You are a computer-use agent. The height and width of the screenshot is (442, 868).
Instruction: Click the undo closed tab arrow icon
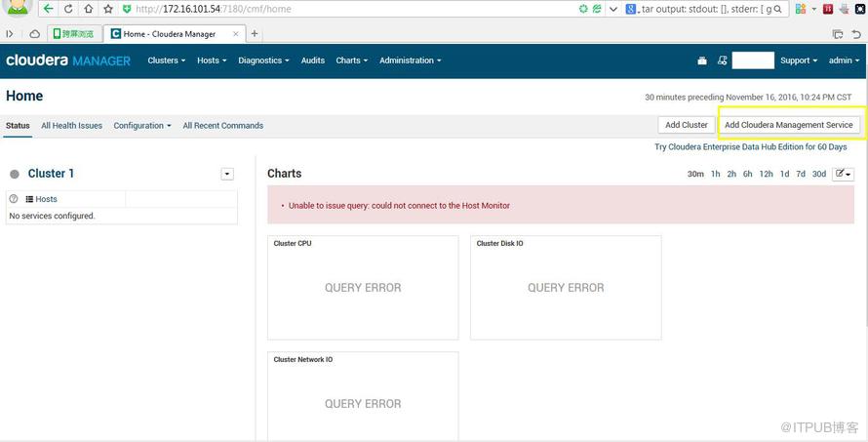coord(856,34)
